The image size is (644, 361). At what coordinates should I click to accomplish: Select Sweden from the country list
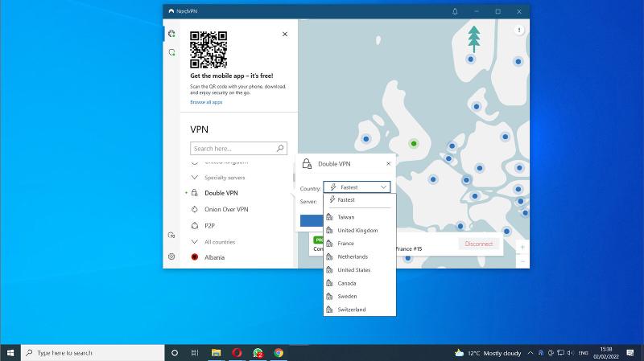pos(359,296)
